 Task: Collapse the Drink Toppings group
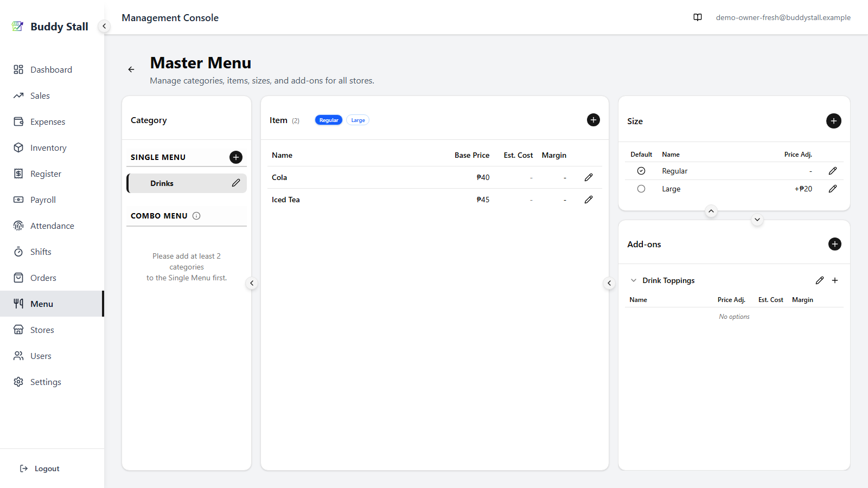tap(634, 280)
